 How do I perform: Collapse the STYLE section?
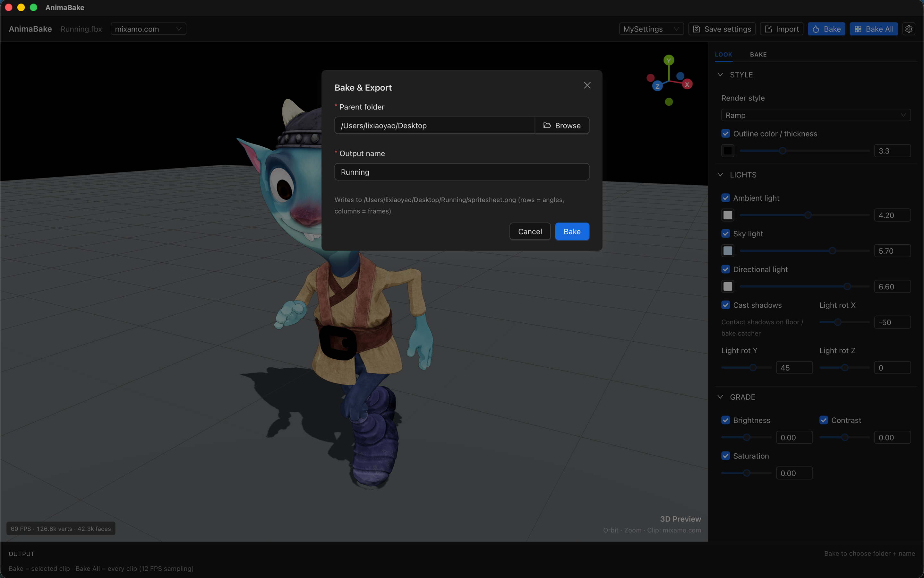(x=721, y=74)
